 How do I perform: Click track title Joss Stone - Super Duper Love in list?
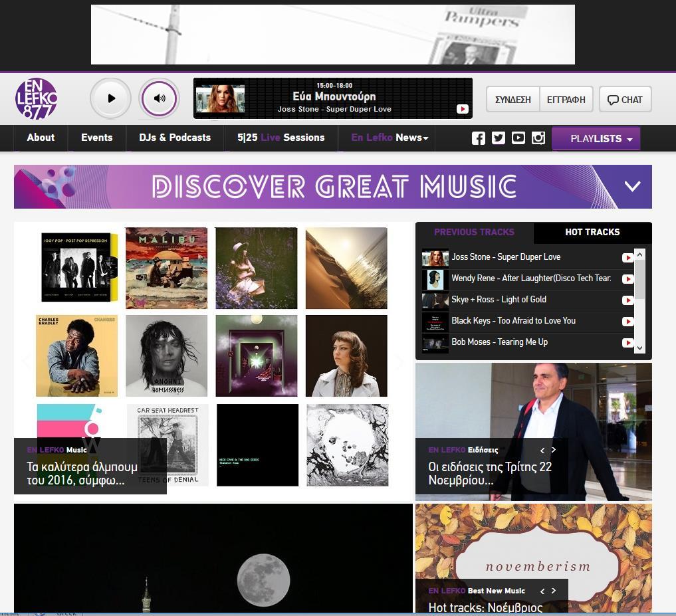click(x=506, y=257)
